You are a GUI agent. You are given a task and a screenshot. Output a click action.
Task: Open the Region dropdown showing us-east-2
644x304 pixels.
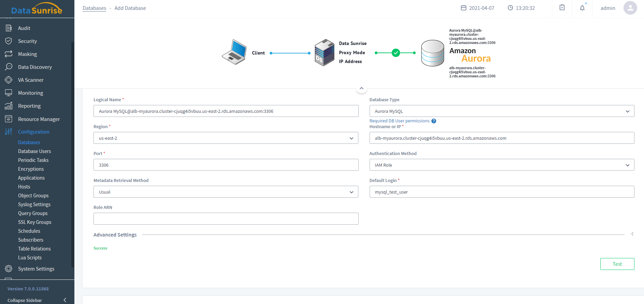point(226,138)
